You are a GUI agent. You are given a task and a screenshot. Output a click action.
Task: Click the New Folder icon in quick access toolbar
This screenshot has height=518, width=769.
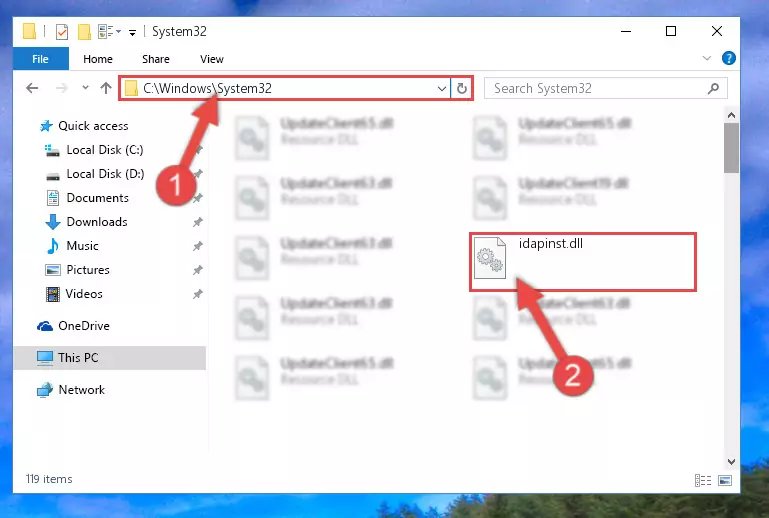(84, 32)
